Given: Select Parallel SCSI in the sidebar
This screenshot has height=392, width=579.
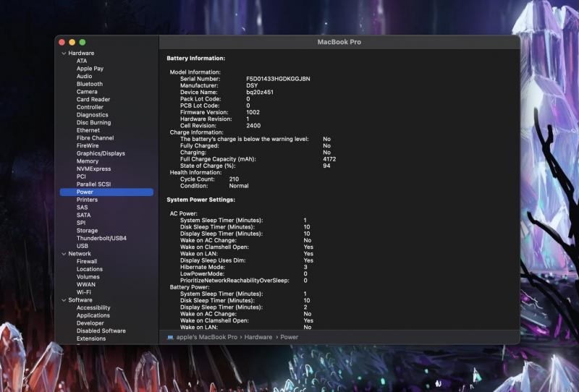Looking at the screenshot, I should pos(93,184).
